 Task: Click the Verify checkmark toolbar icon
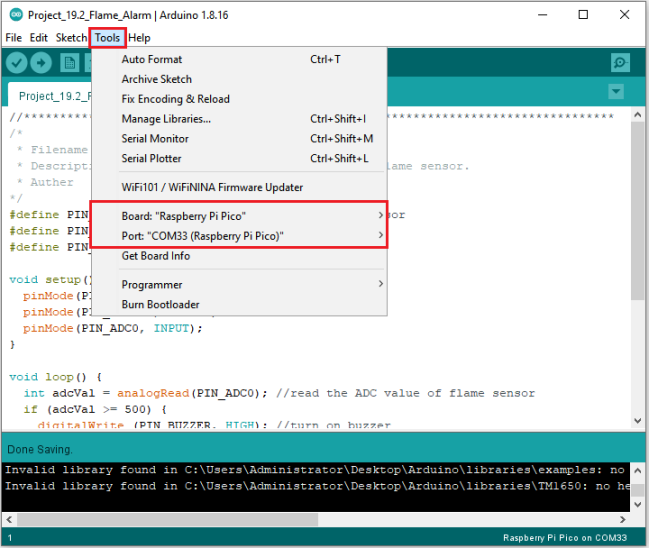point(17,63)
